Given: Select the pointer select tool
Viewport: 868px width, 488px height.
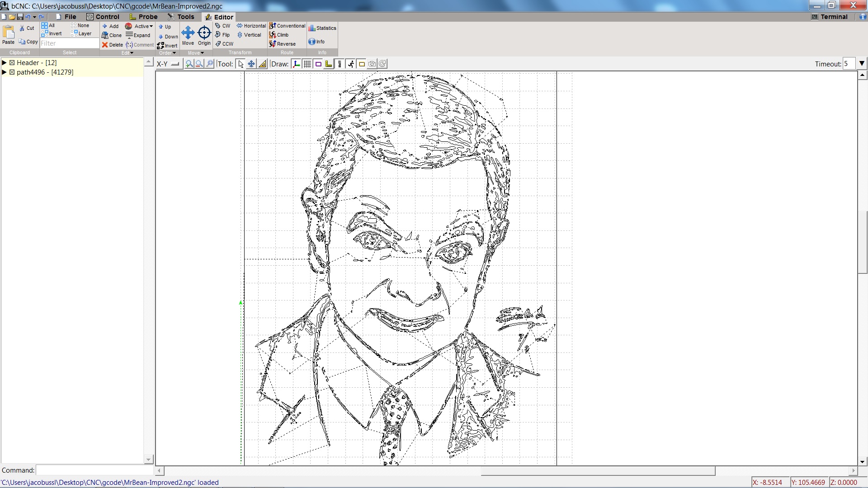Looking at the screenshot, I should point(241,64).
